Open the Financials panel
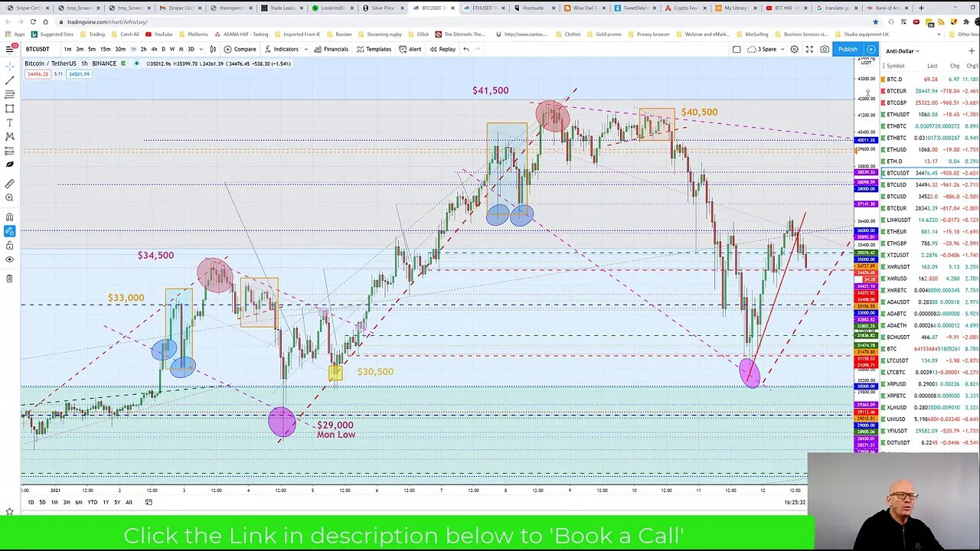The width and height of the screenshot is (980, 551). click(331, 49)
